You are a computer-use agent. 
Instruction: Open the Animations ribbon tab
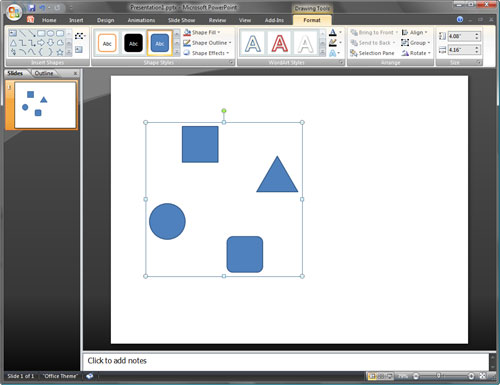(141, 20)
